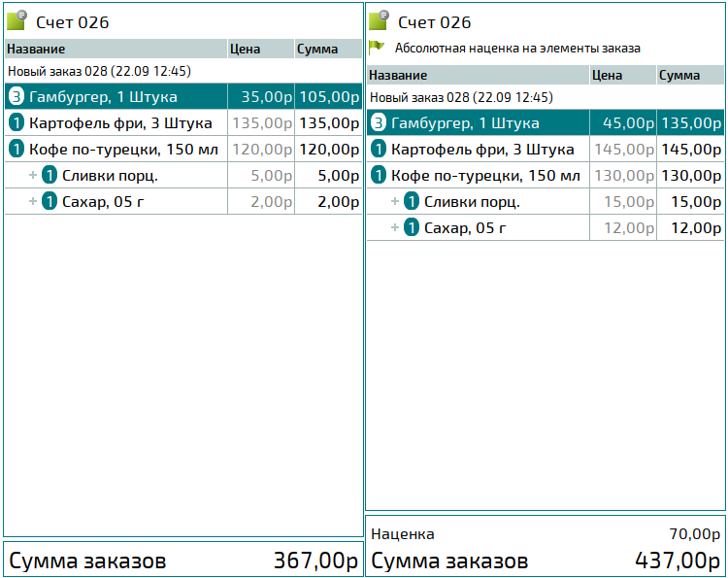Click quantity badge 1 on left Картофель фри row
The image size is (728, 578).
tap(17, 123)
